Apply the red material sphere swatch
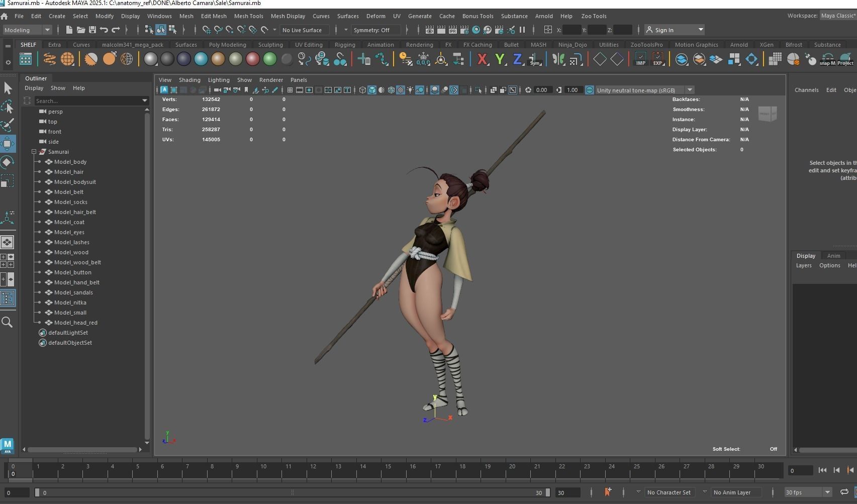857x504 pixels. click(252, 59)
